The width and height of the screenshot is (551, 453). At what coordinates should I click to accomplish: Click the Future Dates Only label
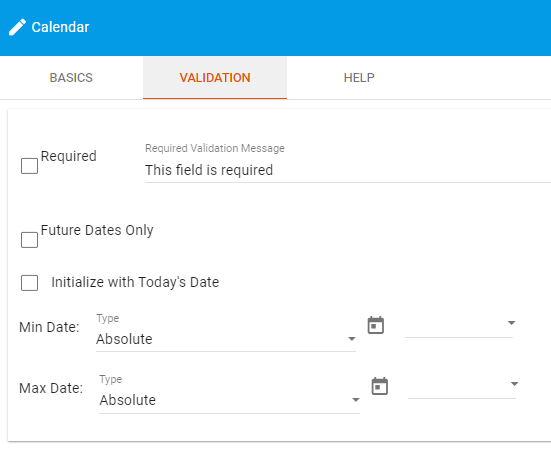pos(97,231)
